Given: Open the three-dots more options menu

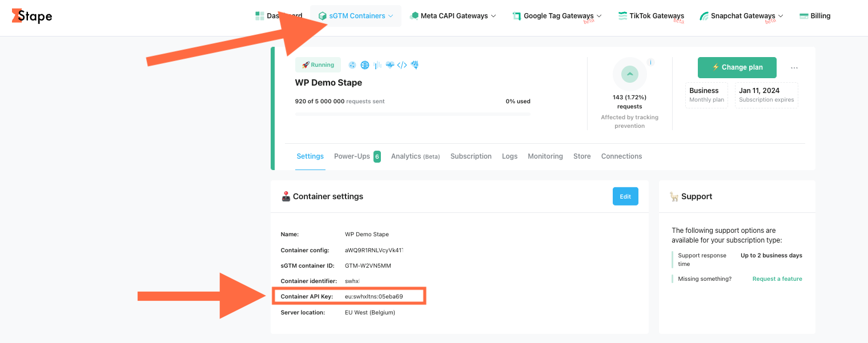Looking at the screenshot, I should coord(794,68).
